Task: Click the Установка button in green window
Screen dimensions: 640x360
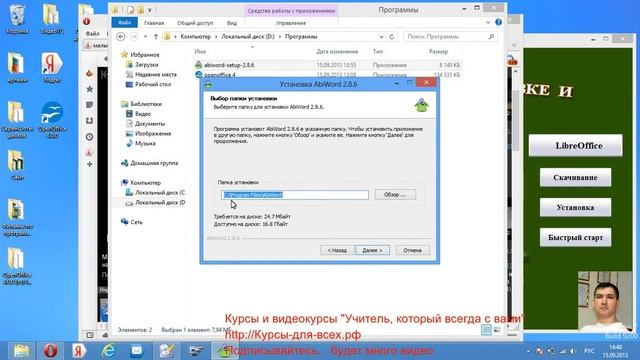Action: [575, 207]
